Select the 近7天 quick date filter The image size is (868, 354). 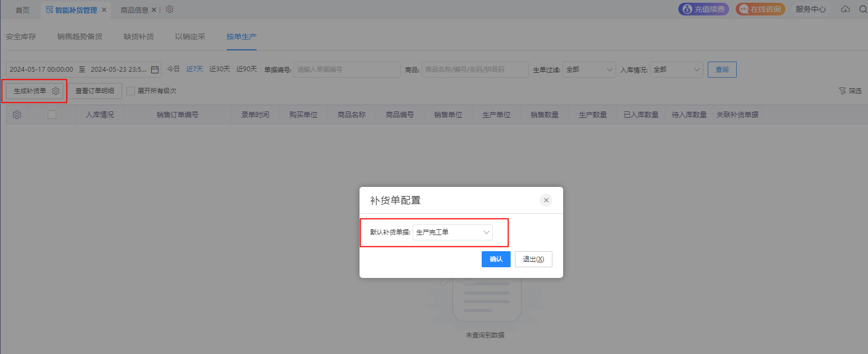[x=194, y=69]
